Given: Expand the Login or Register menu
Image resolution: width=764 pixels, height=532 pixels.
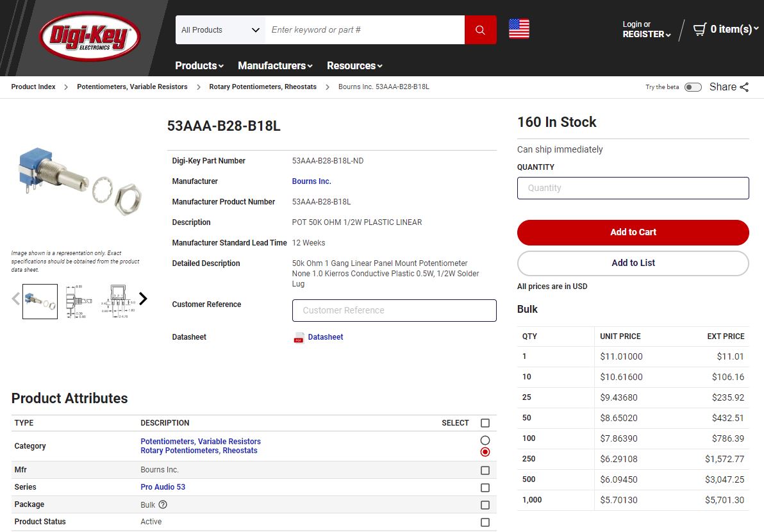Looking at the screenshot, I should (646, 29).
